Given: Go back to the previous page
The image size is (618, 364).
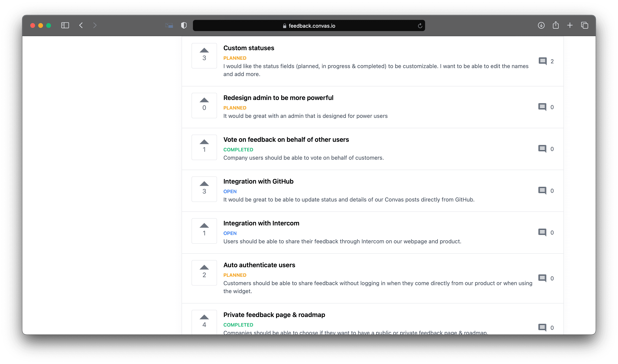Looking at the screenshot, I should pos(81,25).
